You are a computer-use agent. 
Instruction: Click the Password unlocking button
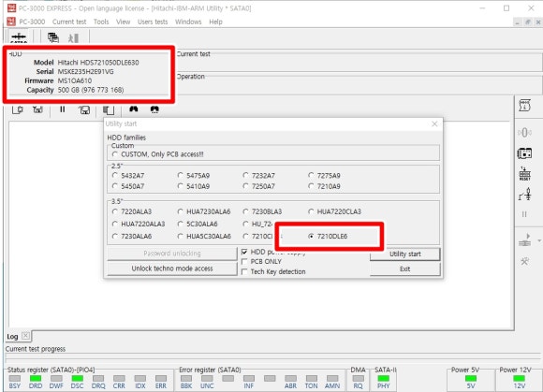click(172, 254)
